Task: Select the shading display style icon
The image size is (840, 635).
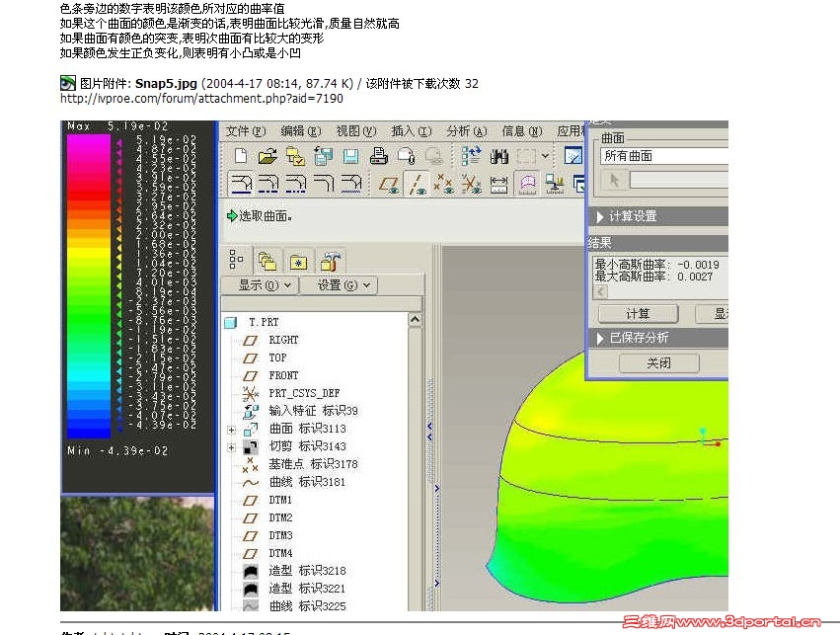Action: pyautogui.click(x=350, y=184)
